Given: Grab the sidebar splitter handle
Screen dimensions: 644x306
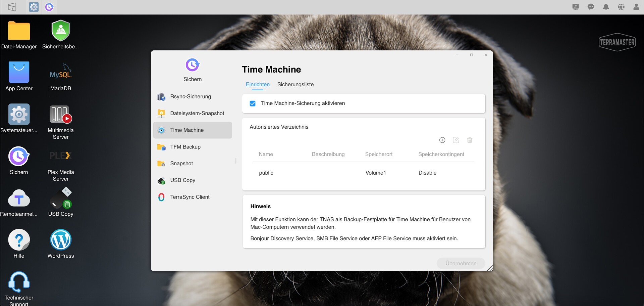Looking at the screenshot, I should coord(235,161).
